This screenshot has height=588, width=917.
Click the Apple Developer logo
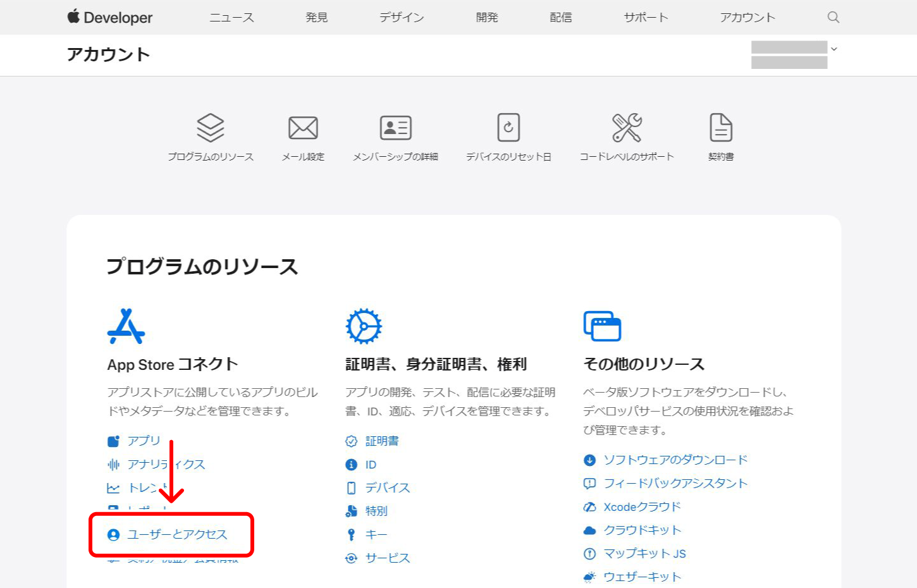point(110,18)
